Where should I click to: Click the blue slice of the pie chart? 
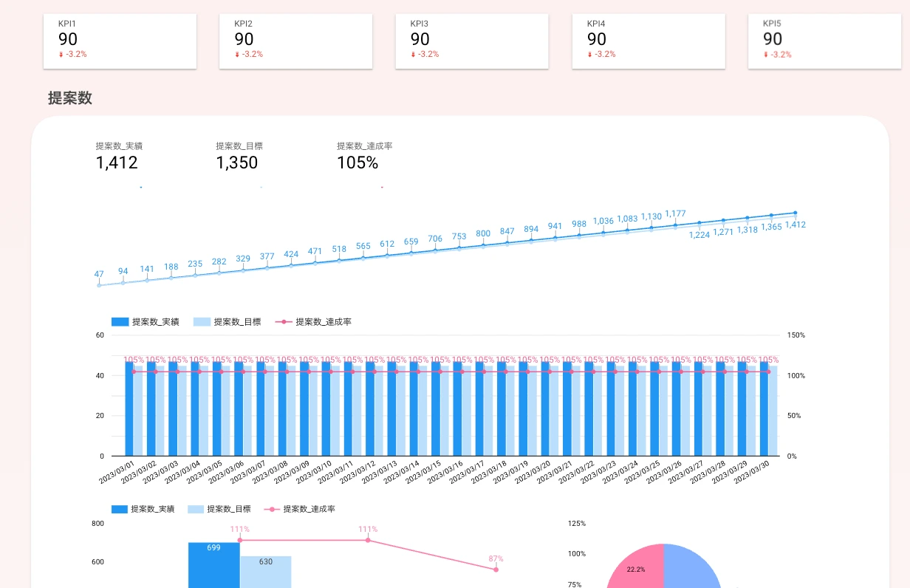tap(691, 570)
